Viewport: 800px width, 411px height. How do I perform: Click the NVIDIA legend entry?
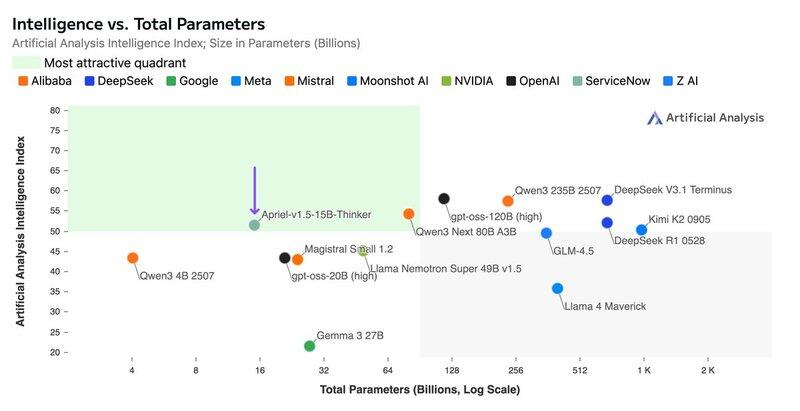466,81
